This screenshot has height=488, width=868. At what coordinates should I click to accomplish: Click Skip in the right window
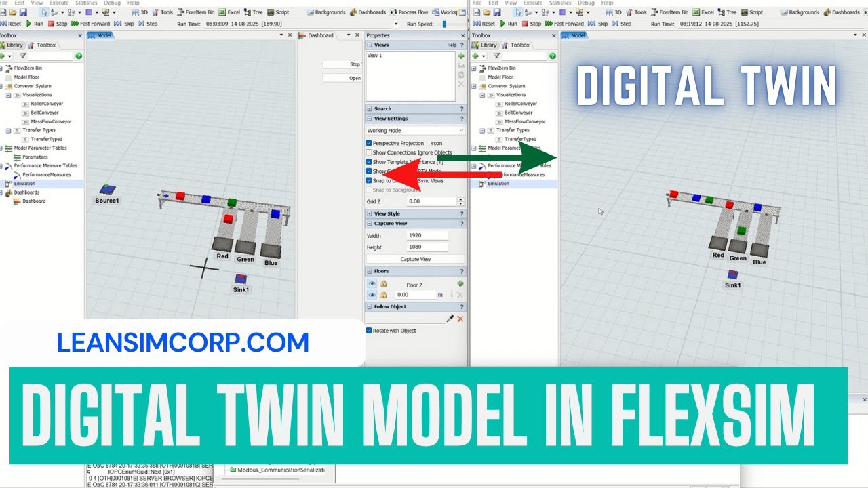598,24
